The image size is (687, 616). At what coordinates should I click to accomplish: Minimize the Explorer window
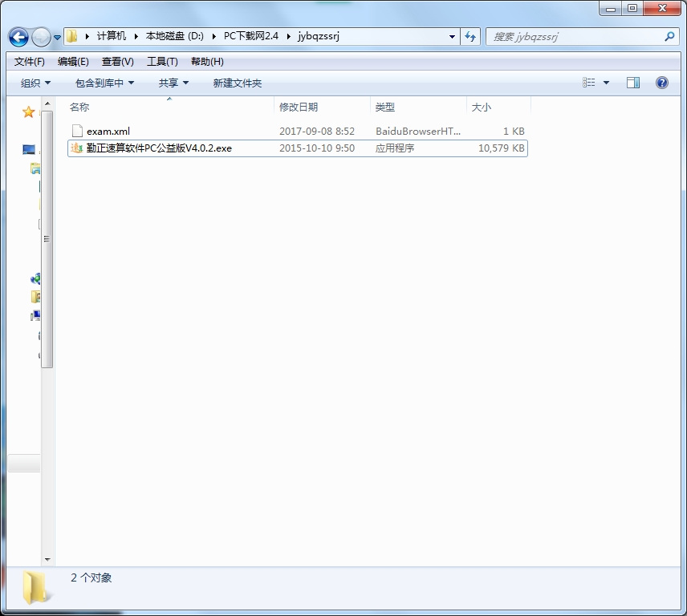(611, 8)
